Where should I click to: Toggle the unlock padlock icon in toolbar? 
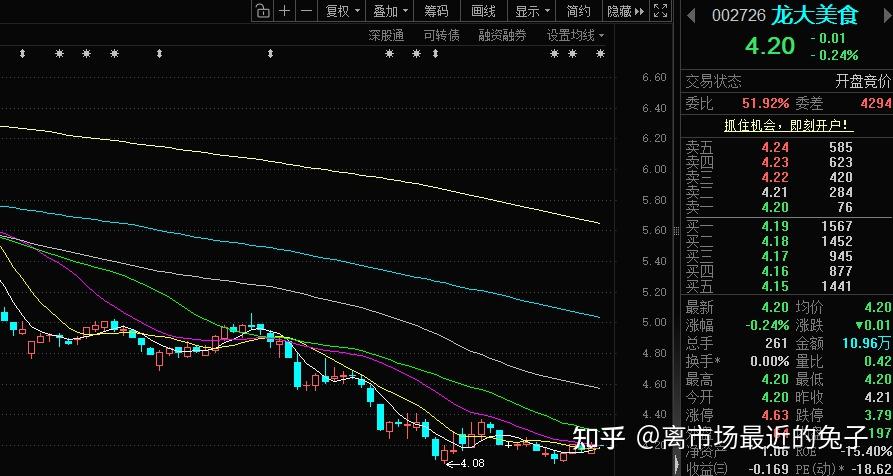click(x=263, y=11)
